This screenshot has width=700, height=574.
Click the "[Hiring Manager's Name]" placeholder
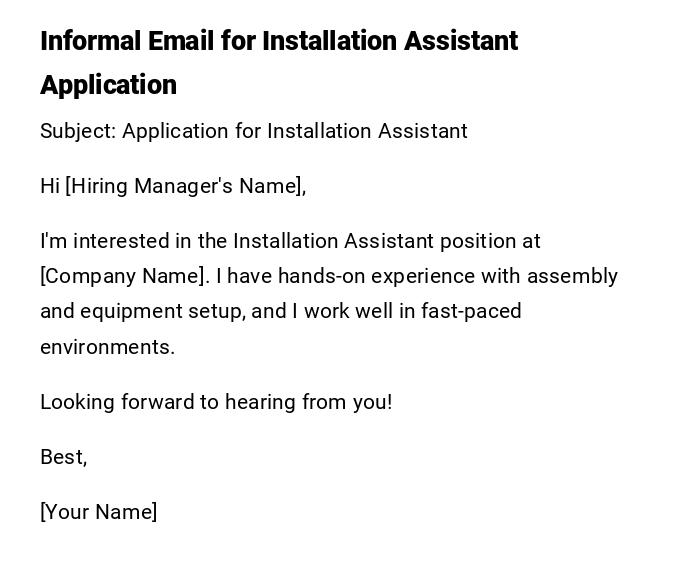pos(185,186)
